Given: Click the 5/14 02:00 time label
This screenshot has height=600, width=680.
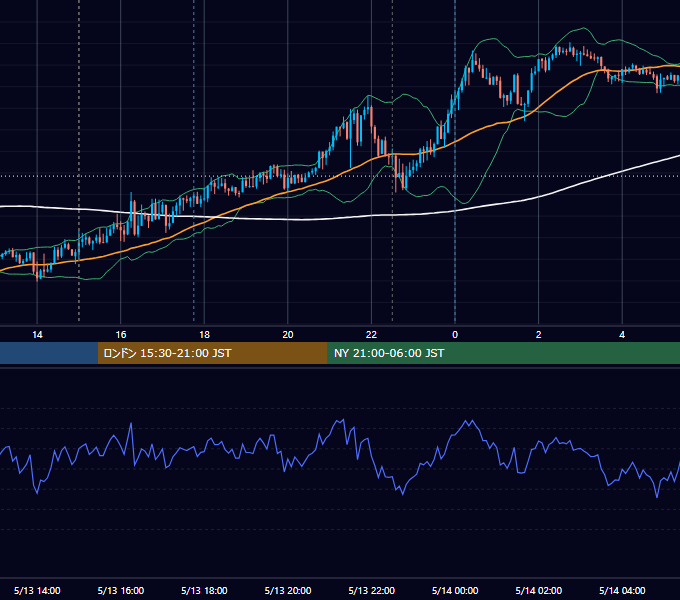Looking at the screenshot, I should tap(539, 590).
